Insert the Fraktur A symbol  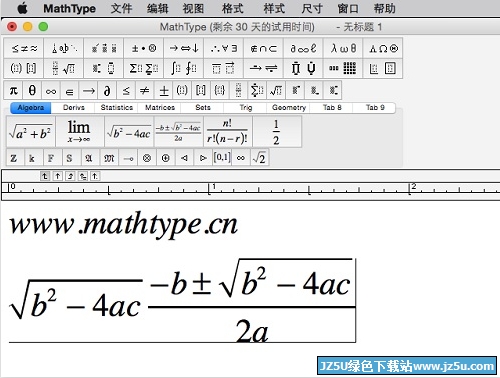(x=89, y=158)
